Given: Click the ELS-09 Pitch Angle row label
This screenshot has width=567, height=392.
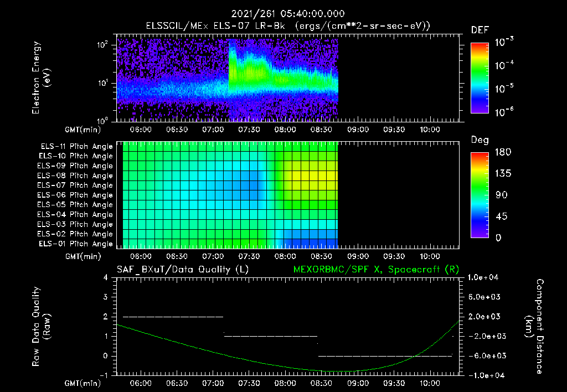Looking at the screenshot, I should [x=75, y=166].
